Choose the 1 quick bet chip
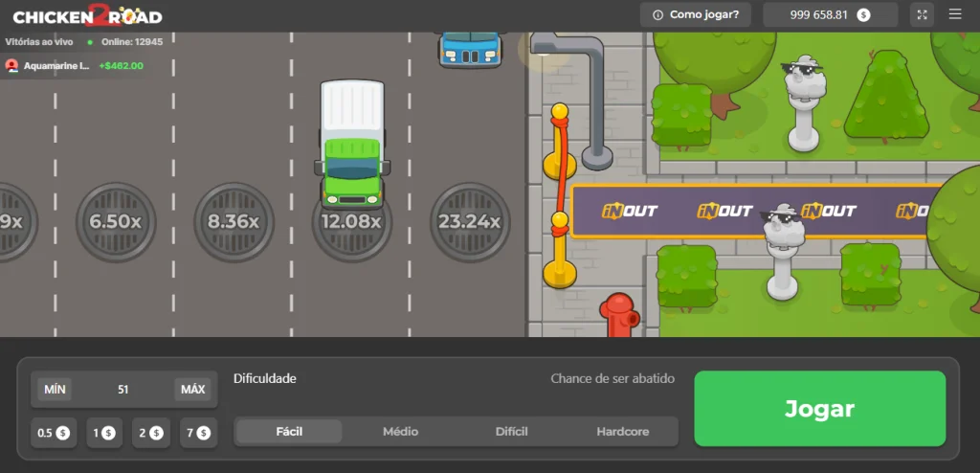This screenshot has width=980, height=473. (104, 433)
